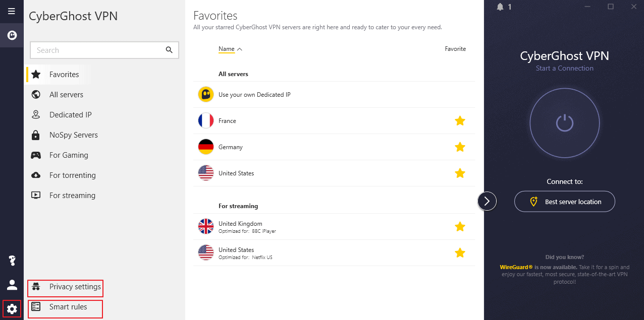Click the notification bell icon
Image resolution: width=644 pixels, height=320 pixels.
(x=500, y=7)
